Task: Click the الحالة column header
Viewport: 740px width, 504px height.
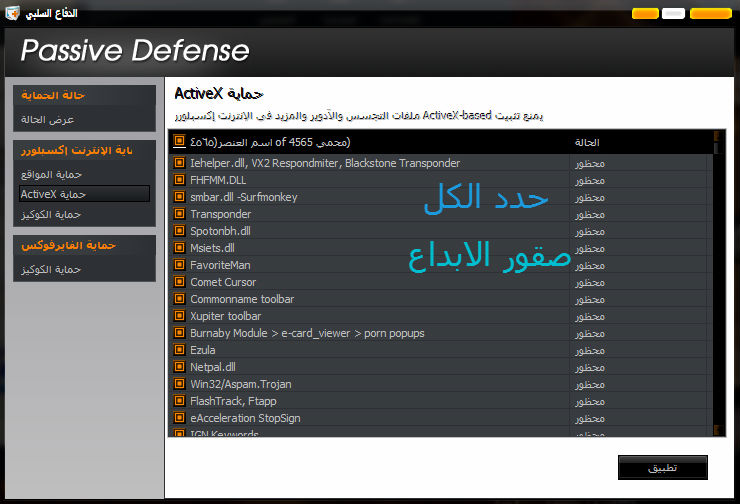Action: coord(589,142)
